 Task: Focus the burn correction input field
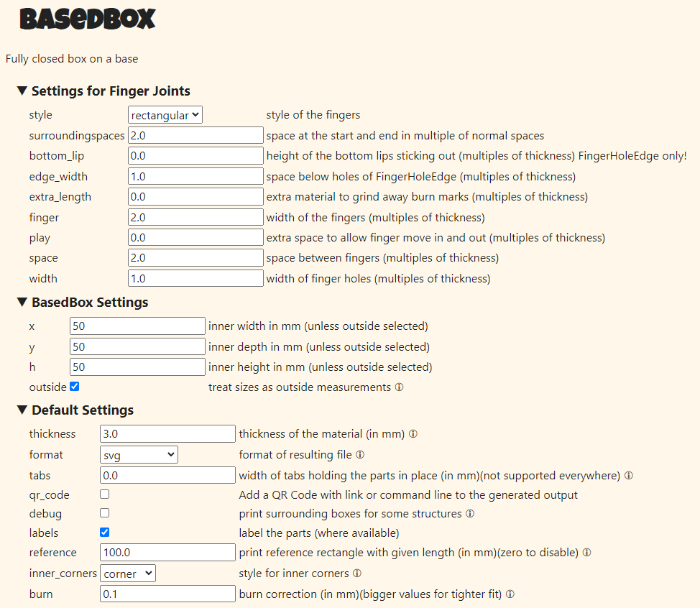click(x=167, y=594)
